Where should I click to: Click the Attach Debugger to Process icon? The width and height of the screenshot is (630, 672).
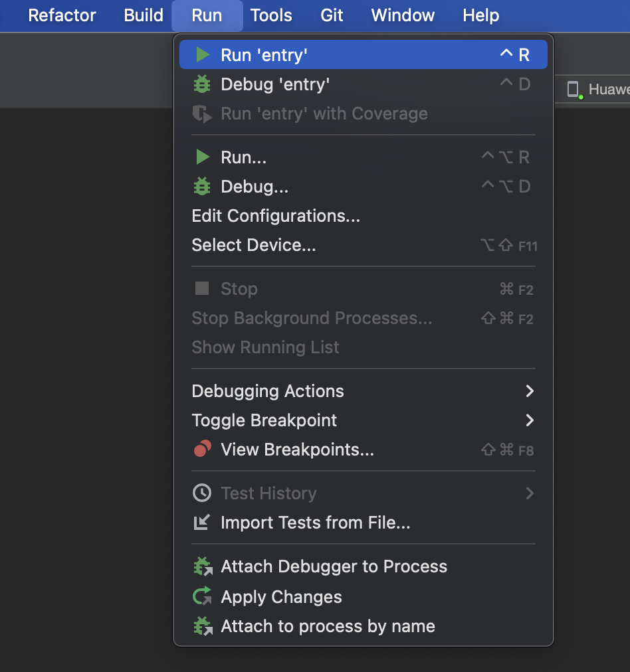click(202, 566)
